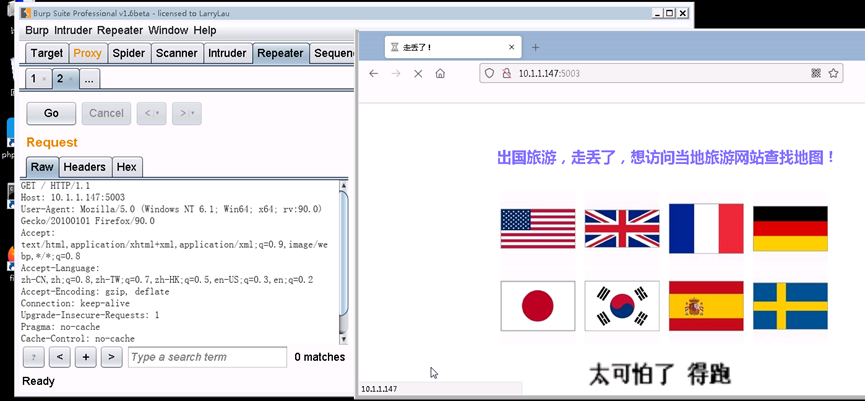Screen dimensions: 865x401
Task: Go to next search match
Action: pos(111,357)
